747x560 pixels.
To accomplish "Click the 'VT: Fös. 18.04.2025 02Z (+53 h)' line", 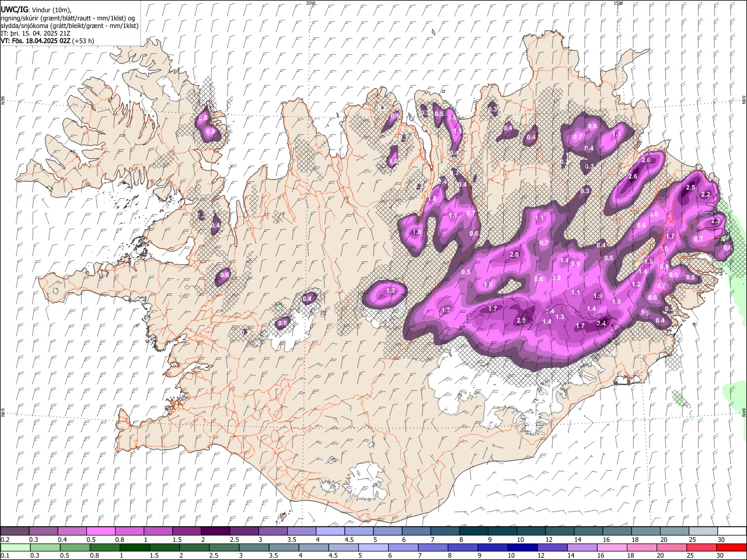I will click(x=47, y=41).
